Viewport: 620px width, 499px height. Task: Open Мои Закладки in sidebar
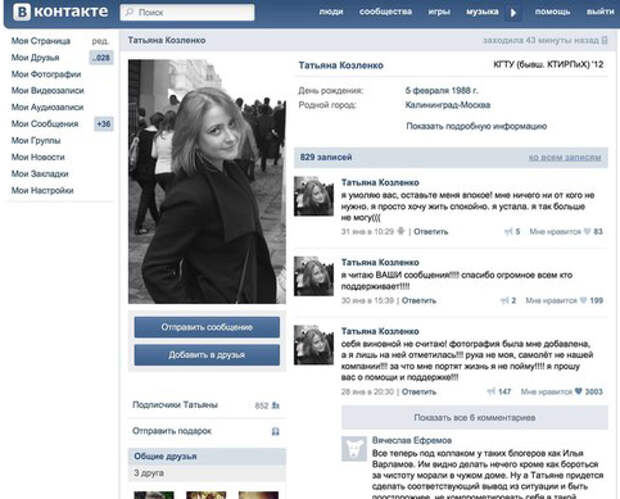[40, 174]
